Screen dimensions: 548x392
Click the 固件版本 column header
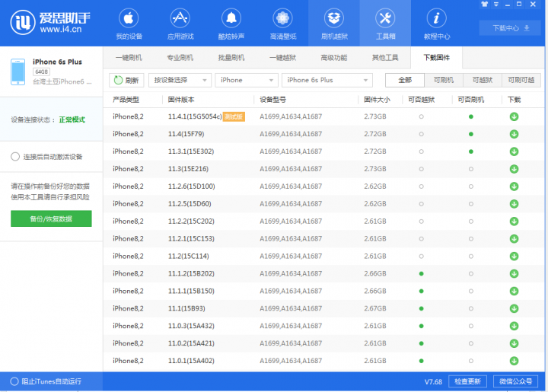pos(181,100)
